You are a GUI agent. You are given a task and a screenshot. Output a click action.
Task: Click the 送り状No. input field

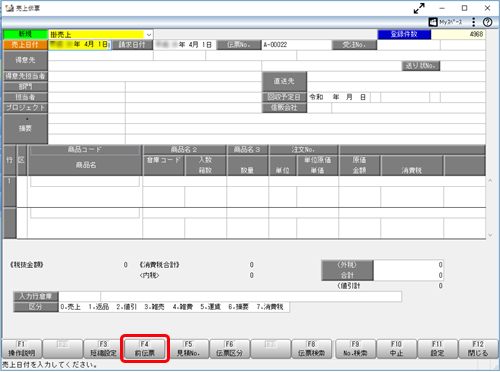[x=463, y=66]
